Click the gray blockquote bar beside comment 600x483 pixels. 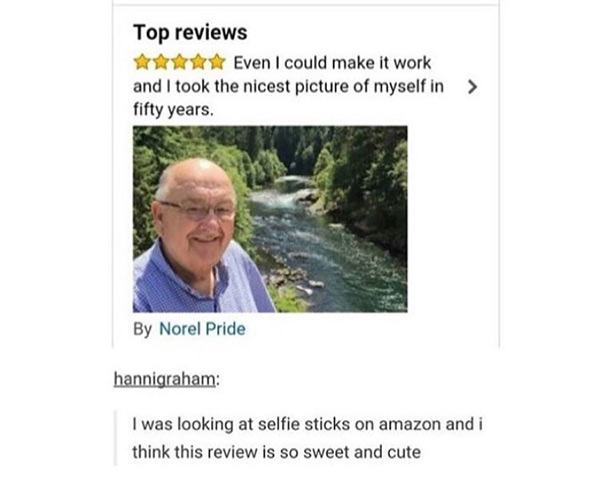pyautogui.click(x=115, y=438)
